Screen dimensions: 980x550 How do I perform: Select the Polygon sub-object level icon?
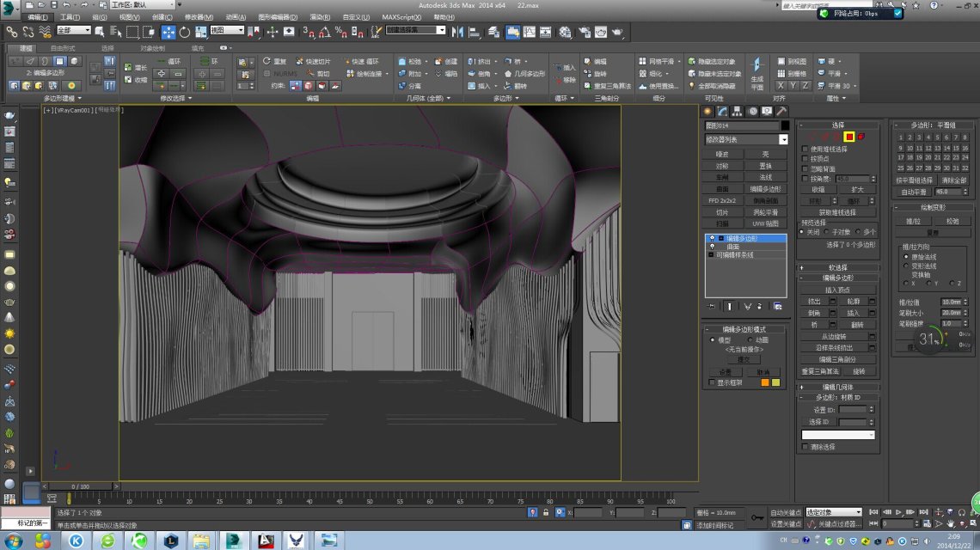click(848, 137)
